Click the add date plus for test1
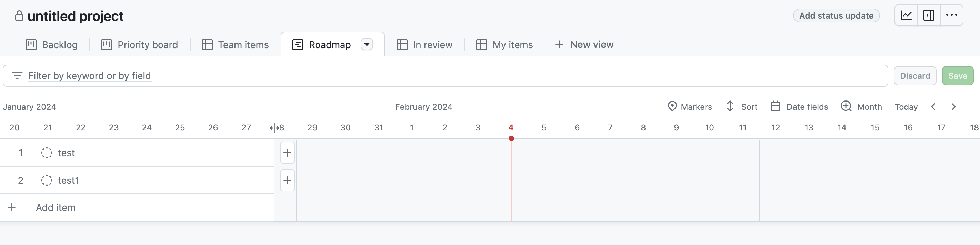The height and width of the screenshot is (245, 980). (x=287, y=180)
